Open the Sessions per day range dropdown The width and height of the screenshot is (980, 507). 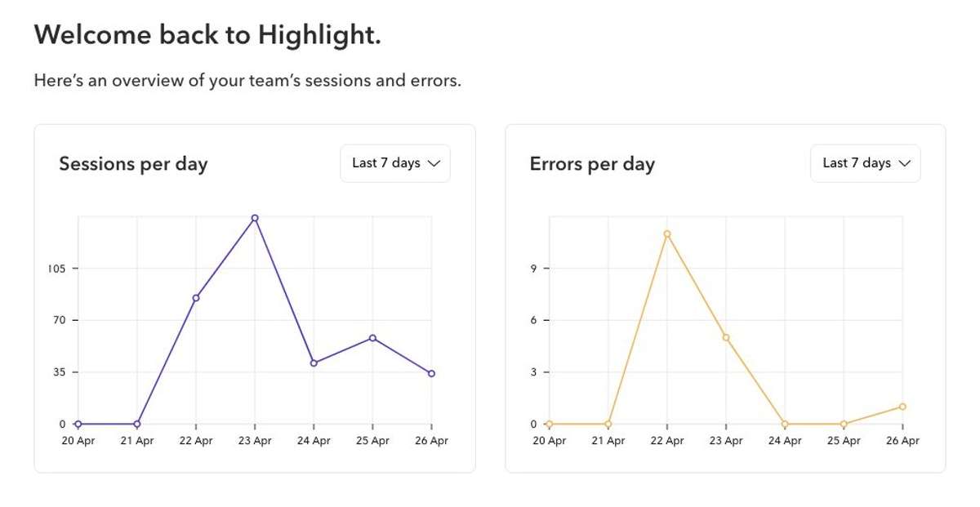tap(395, 163)
